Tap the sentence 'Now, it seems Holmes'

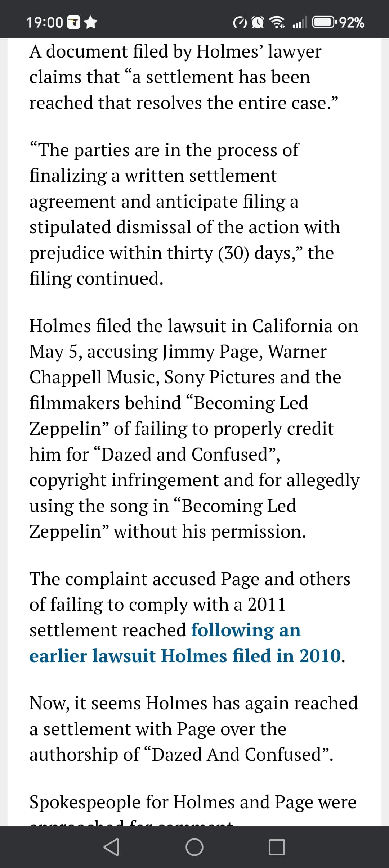(x=194, y=728)
